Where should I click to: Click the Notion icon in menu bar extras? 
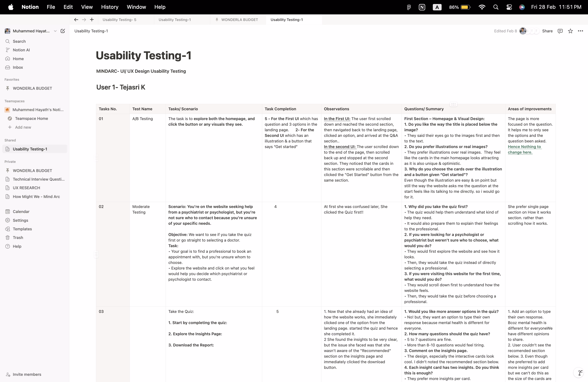point(422,7)
